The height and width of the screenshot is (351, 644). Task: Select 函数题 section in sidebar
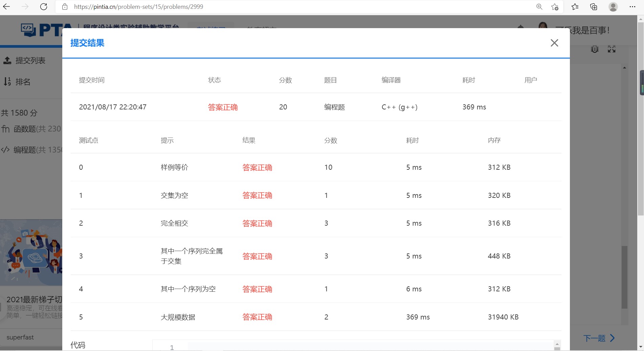pyautogui.click(x=31, y=129)
